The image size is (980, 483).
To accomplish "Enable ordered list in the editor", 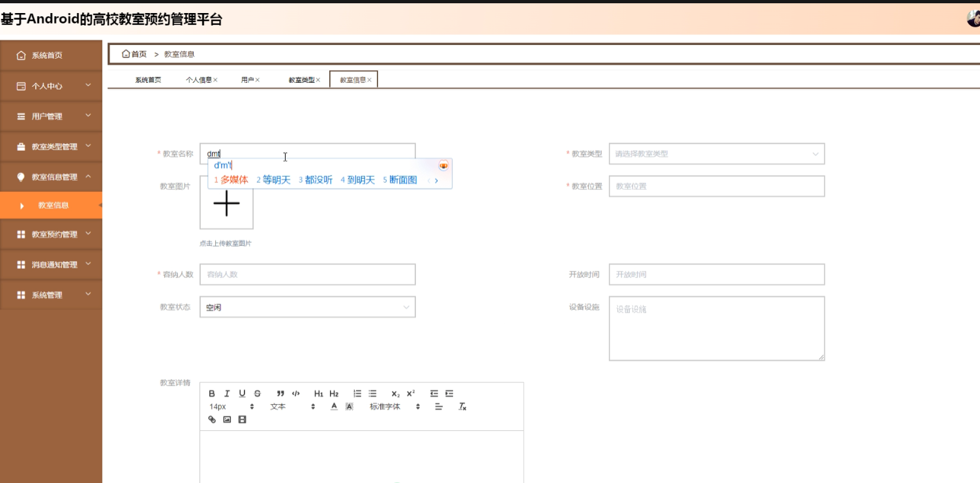I will pyautogui.click(x=358, y=394).
